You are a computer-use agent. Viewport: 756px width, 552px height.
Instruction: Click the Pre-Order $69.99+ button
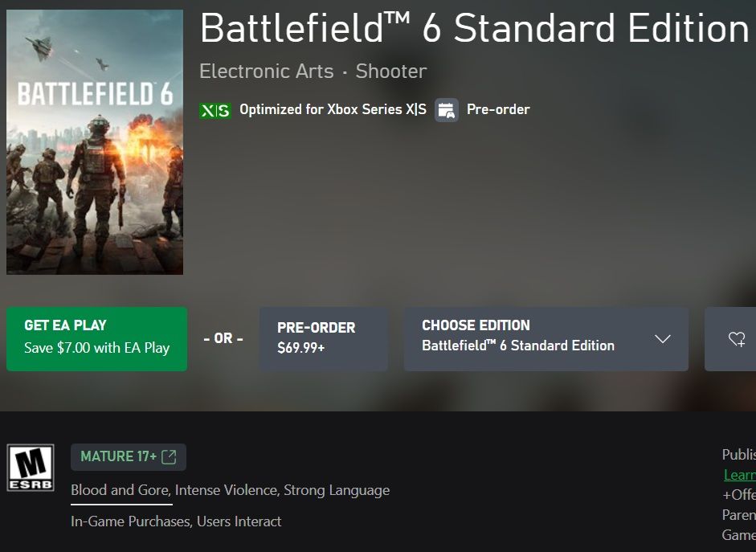tap(323, 339)
